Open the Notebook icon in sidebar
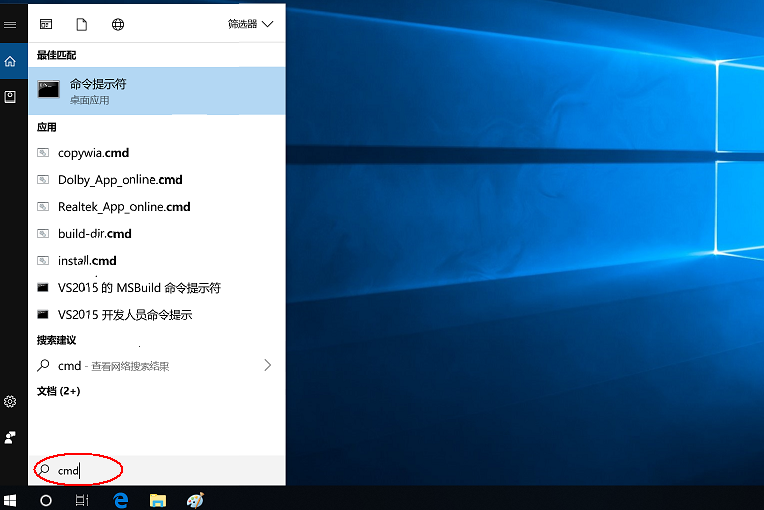This screenshot has width=764, height=510. click(10, 97)
